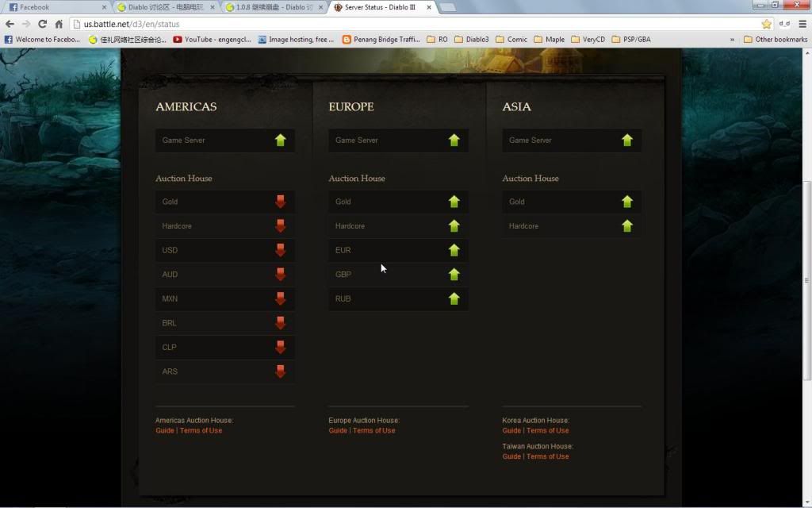Click the Asia Gold up arrow

[x=627, y=202]
